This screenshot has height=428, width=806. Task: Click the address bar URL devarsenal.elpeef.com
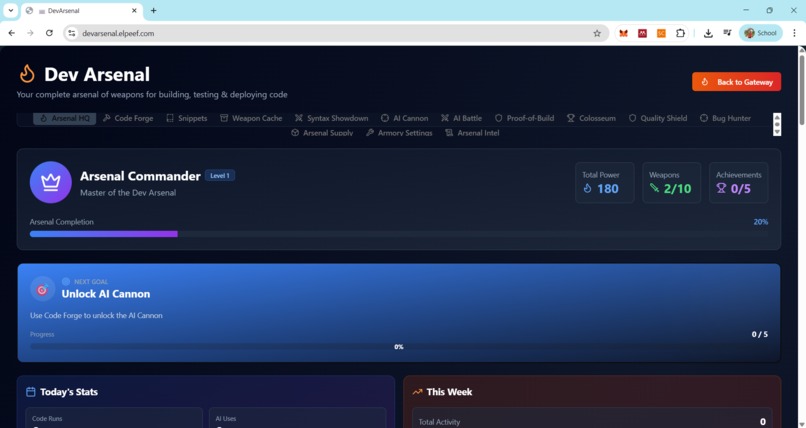118,33
